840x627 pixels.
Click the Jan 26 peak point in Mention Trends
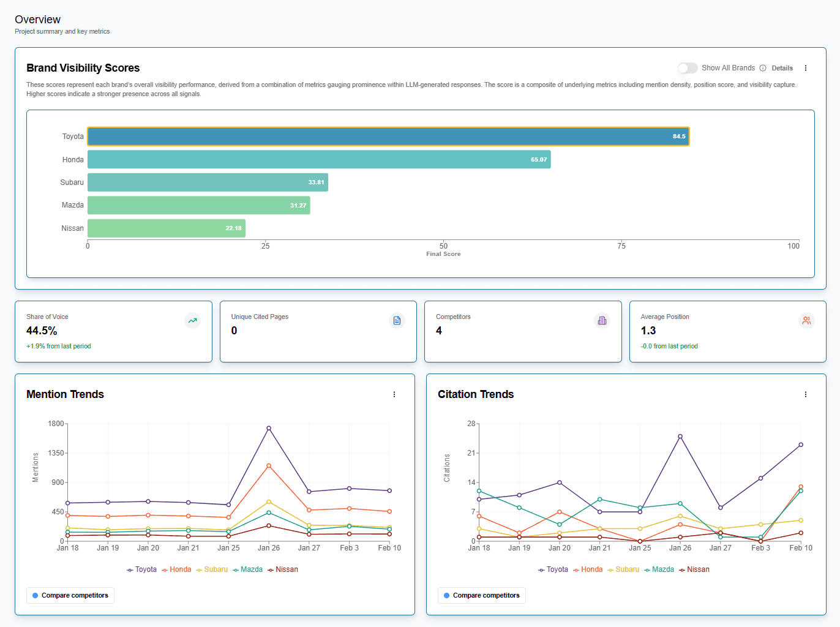(268, 429)
